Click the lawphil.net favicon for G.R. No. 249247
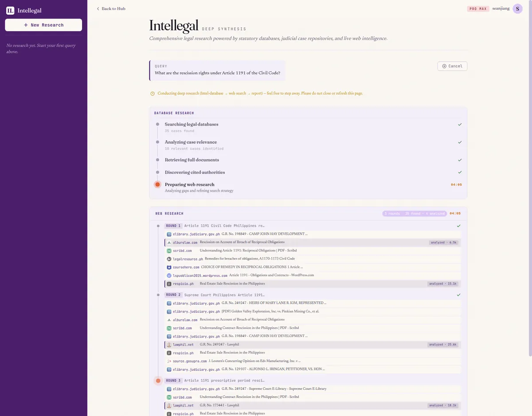Viewport: 532px width, 416px height. click(x=169, y=344)
